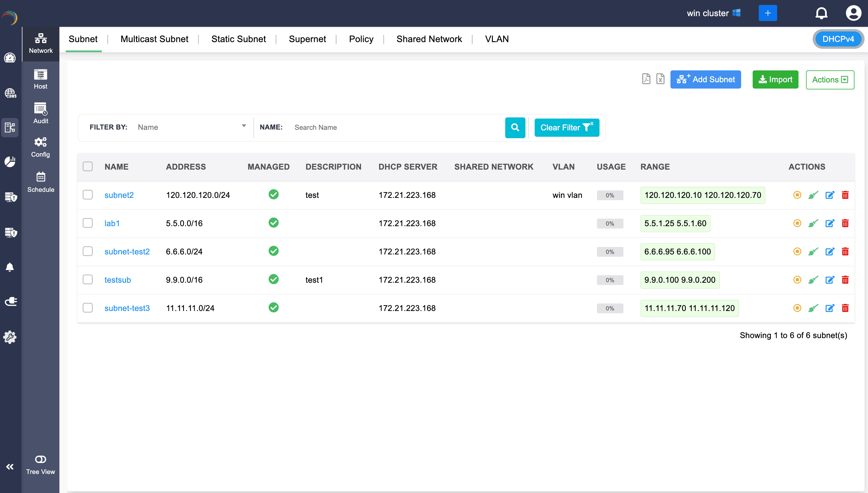Export subnet list as Excel file
The image size is (868, 493).
[x=660, y=79]
